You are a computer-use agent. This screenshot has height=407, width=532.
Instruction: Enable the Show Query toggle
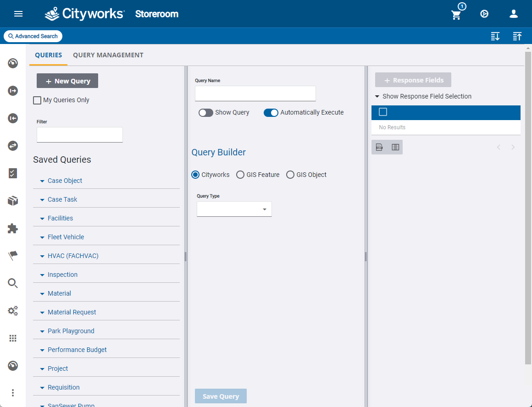(x=206, y=113)
